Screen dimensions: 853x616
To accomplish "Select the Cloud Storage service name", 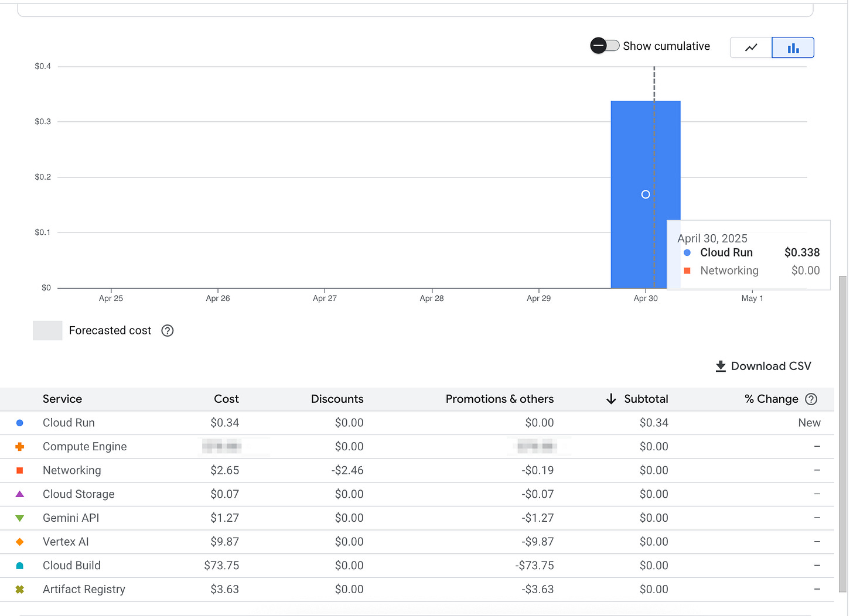I will tap(79, 494).
